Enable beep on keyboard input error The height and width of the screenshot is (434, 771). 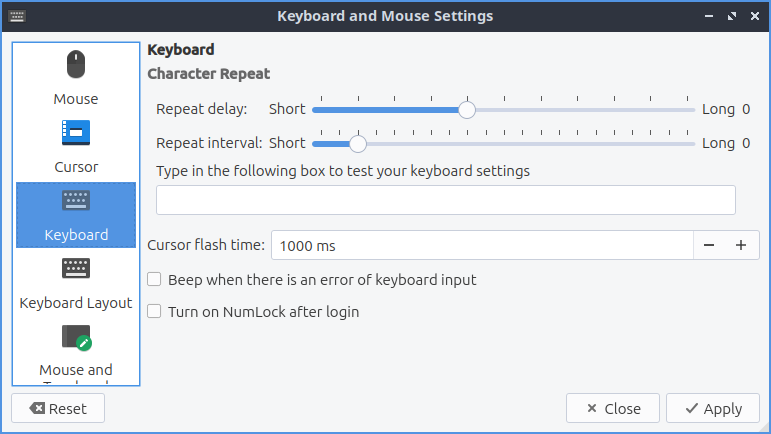click(155, 280)
